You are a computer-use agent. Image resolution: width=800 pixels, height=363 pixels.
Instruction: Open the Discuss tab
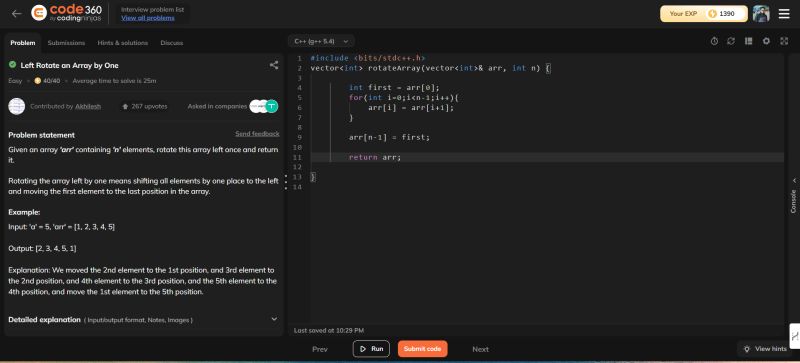click(171, 43)
